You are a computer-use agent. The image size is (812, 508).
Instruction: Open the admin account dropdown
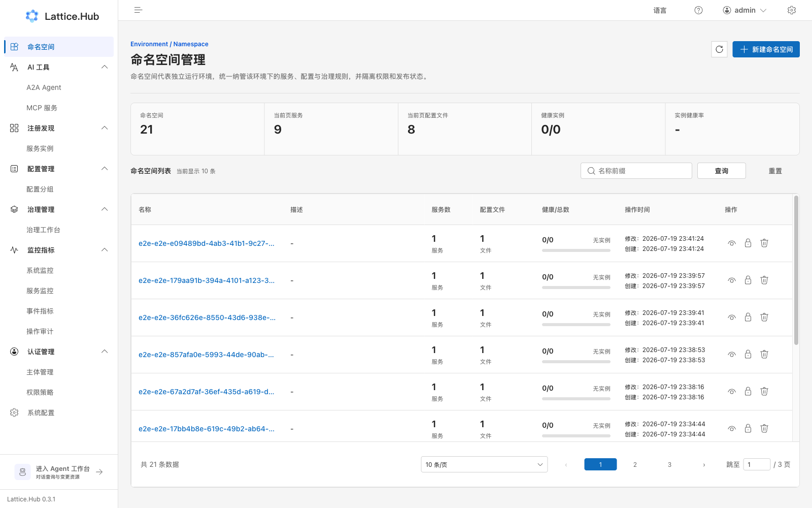[745, 10]
